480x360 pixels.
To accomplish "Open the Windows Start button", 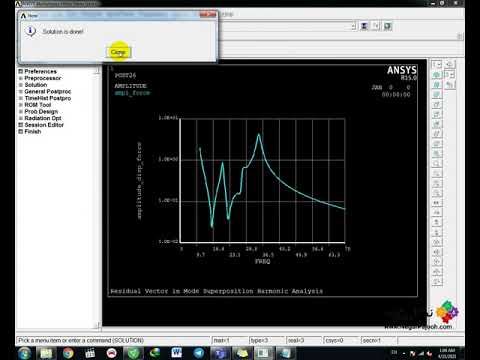I will [24, 353].
